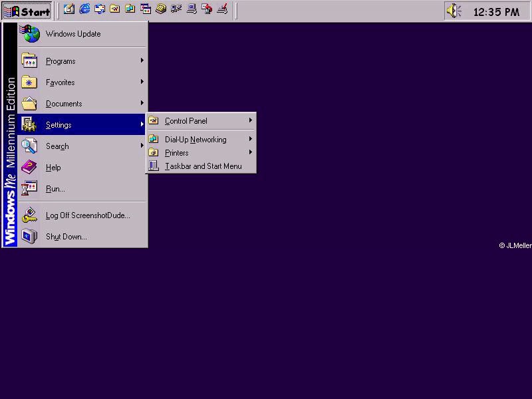The height and width of the screenshot is (399, 532).
Task: Choose the Log Off ScreenshotDude... label
Action: coord(88,215)
